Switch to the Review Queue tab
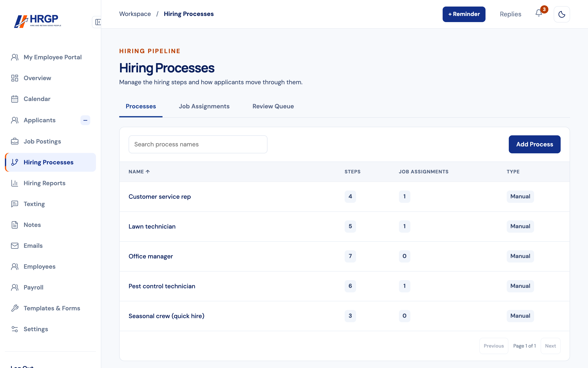The height and width of the screenshot is (368, 588). pos(273,106)
